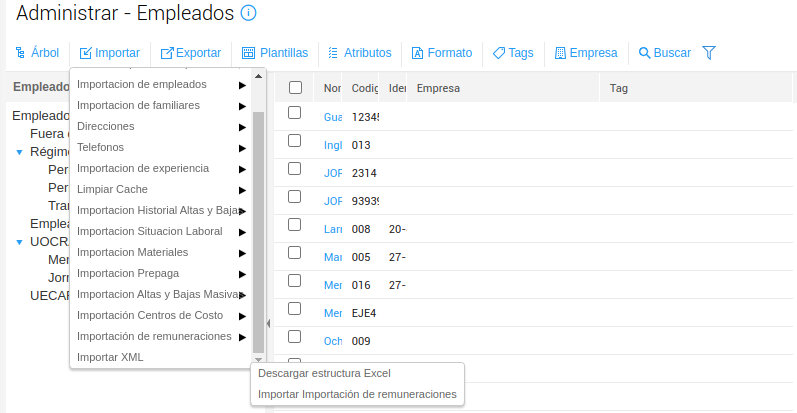Toggle the select-all header checkbox
This screenshot has height=413, width=797.
295,88
